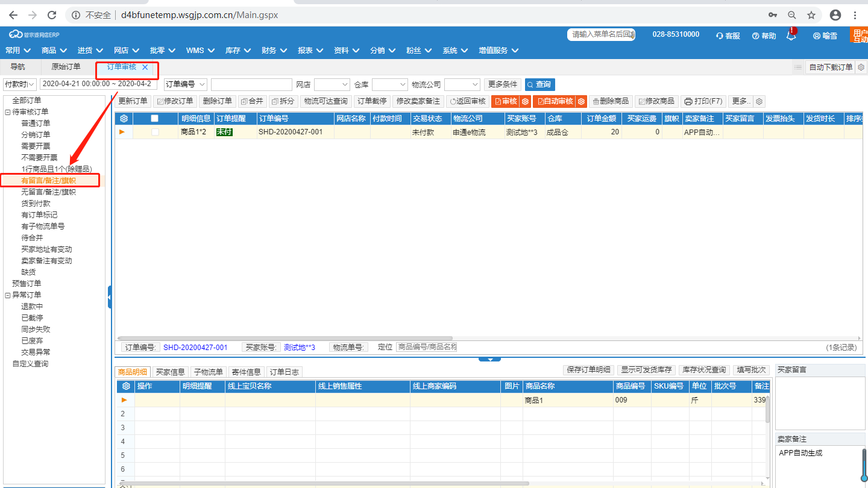Click the 订单编号 search input field

tap(251, 84)
